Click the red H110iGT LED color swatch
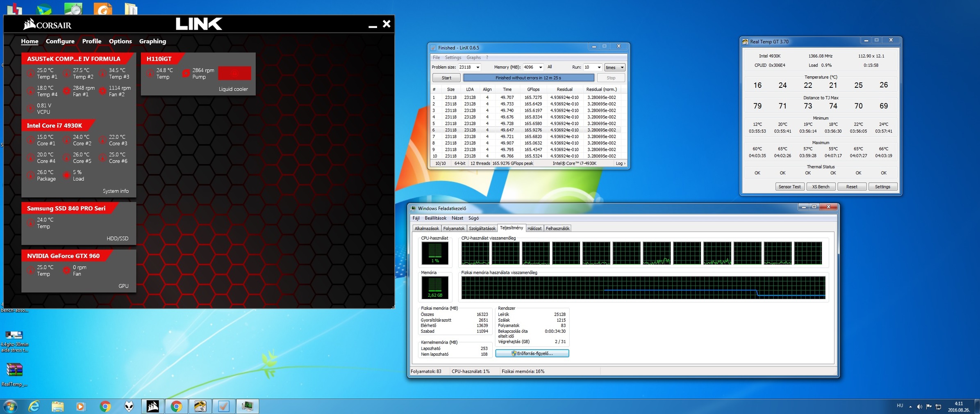The image size is (980, 414). pyautogui.click(x=234, y=73)
